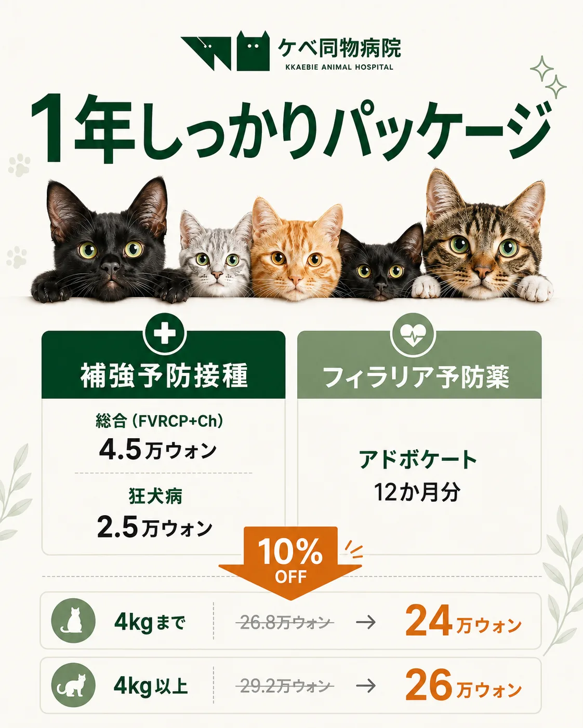Click the sparkle stars icon
Screen dimensions: 583x728
[549, 77]
